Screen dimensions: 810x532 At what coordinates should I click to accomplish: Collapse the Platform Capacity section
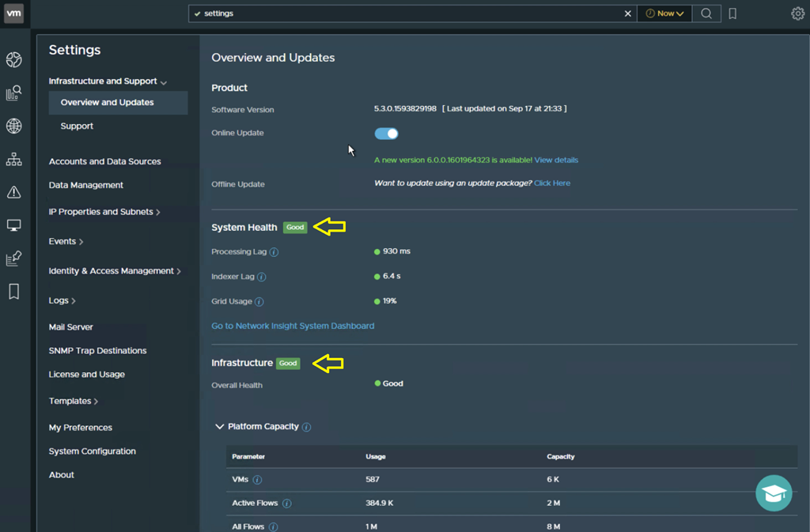coord(219,427)
